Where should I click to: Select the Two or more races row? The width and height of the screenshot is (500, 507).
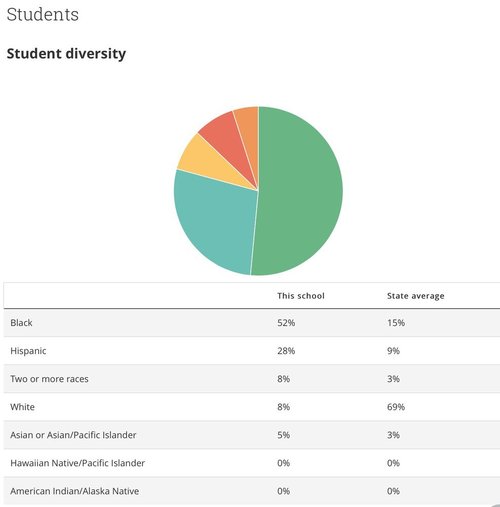[x=252, y=379]
